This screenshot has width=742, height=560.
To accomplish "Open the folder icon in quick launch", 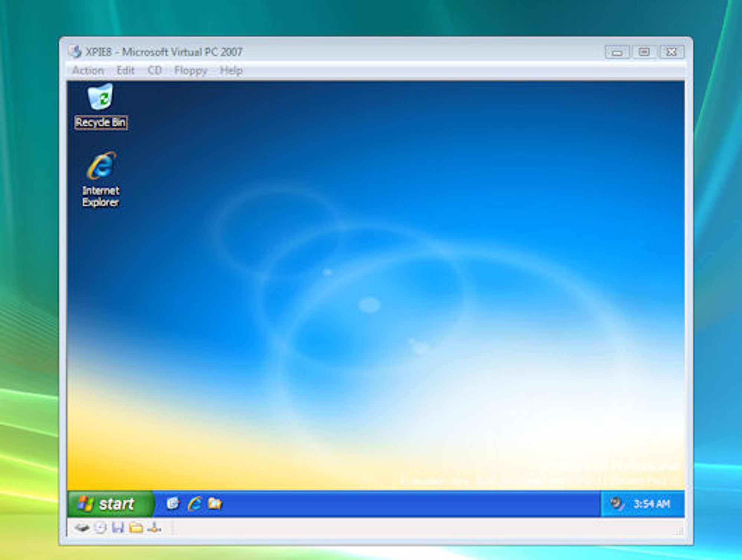I will pyautogui.click(x=215, y=504).
